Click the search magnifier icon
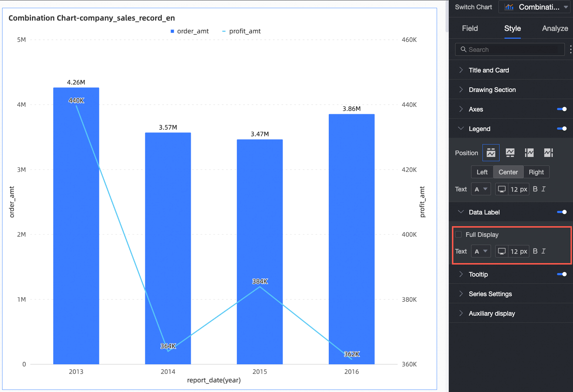Screen dimensions: 573x392 (x=463, y=49)
